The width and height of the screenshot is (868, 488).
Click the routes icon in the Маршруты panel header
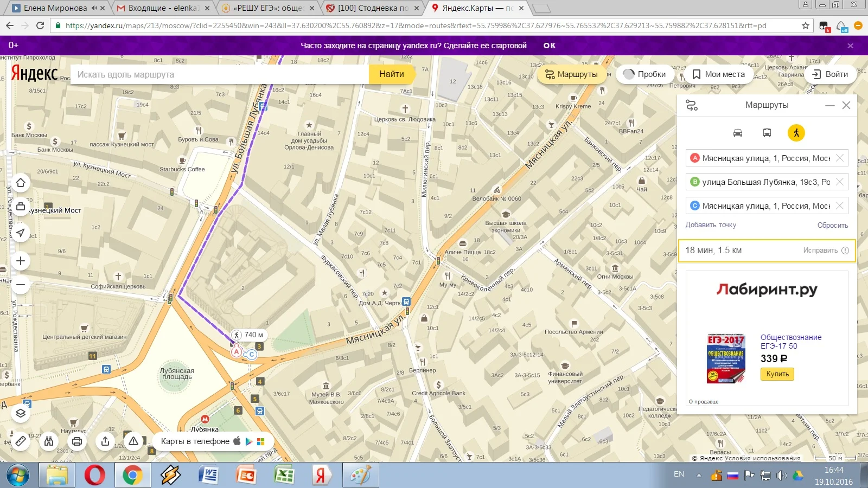click(x=692, y=105)
